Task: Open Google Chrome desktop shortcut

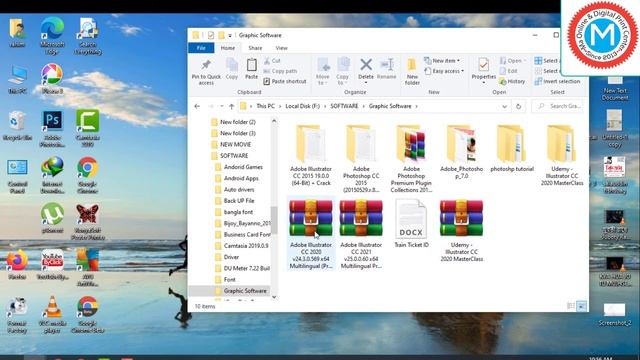Action: 87,175
